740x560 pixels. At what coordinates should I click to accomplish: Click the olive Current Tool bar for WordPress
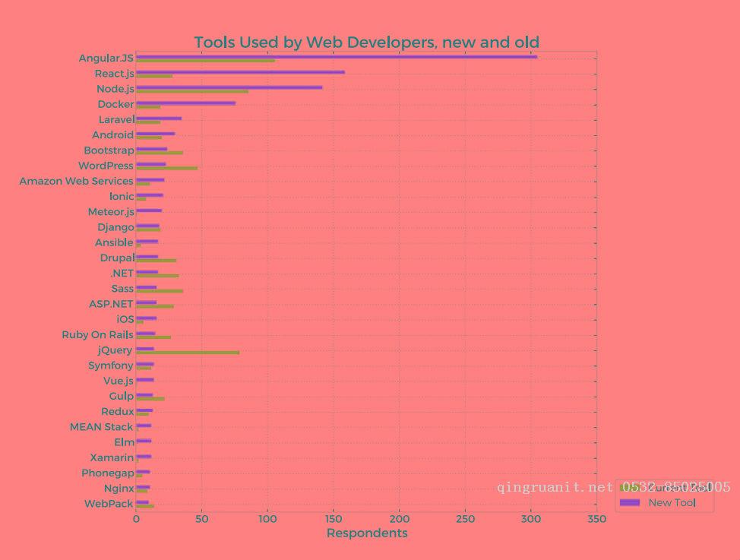coord(166,168)
